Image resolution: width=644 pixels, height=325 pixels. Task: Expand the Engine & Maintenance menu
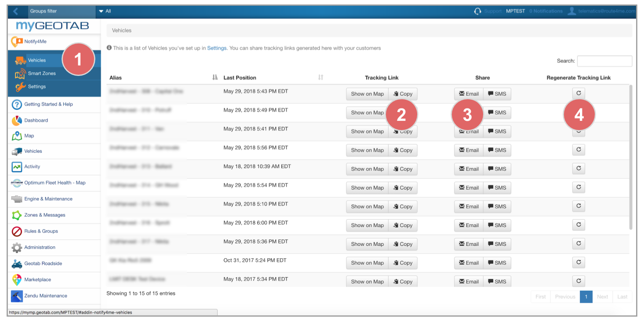(x=48, y=199)
